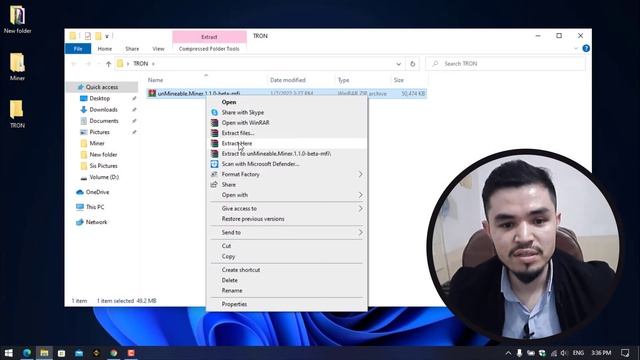Viewport: 640px width, 360px height.
Task: Open Documents in the navigation pane
Action: (x=104, y=121)
